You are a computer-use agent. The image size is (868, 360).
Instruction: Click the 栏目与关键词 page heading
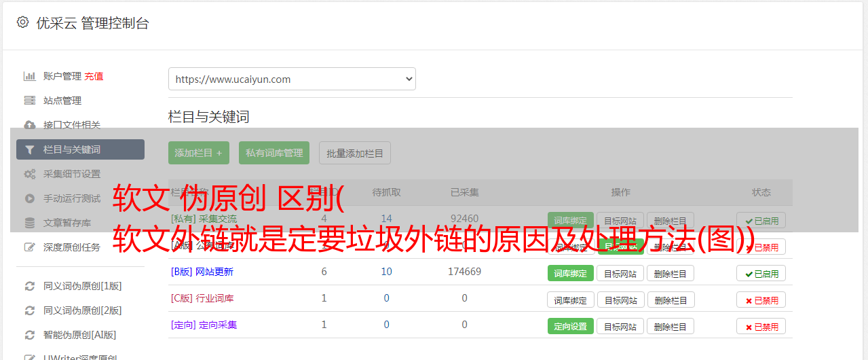tap(209, 117)
